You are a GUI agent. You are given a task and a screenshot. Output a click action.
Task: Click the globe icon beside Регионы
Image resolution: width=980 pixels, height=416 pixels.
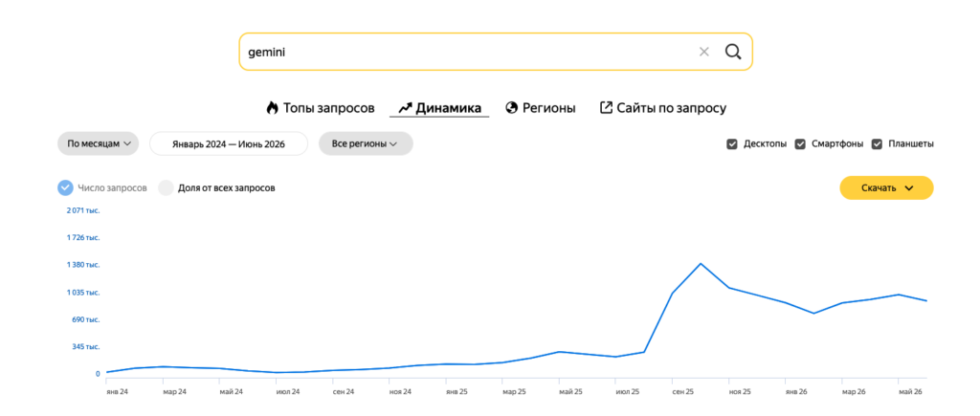(x=512, y=108)
